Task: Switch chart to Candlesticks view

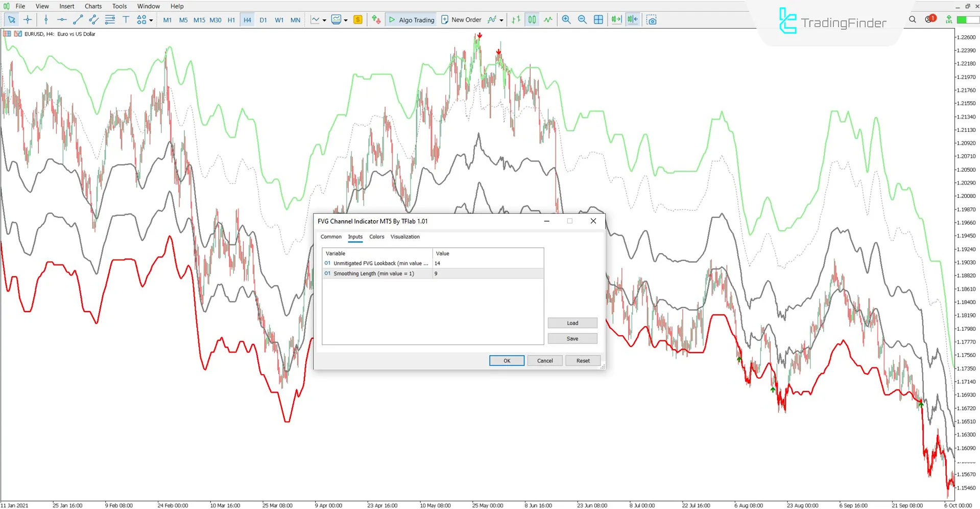Action: 532,19
